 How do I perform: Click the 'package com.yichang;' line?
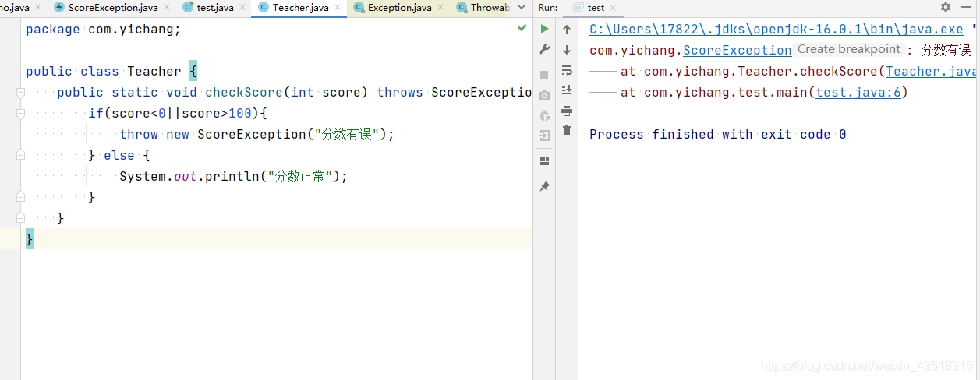pos(103,30)
